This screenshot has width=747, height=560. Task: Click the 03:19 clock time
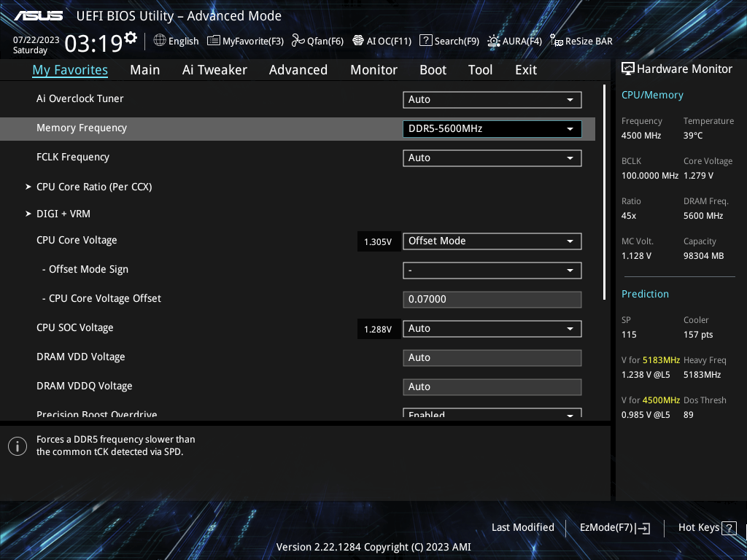[x=93, y=44]
